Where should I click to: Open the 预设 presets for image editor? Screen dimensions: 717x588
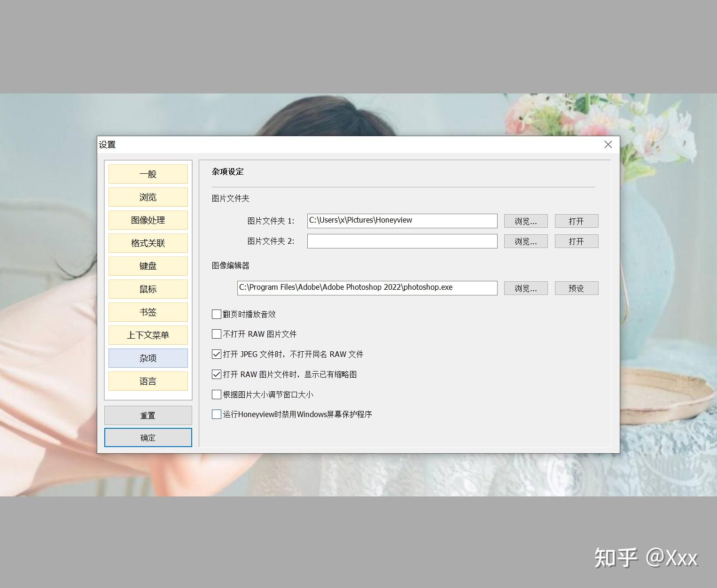pos(576,288)
